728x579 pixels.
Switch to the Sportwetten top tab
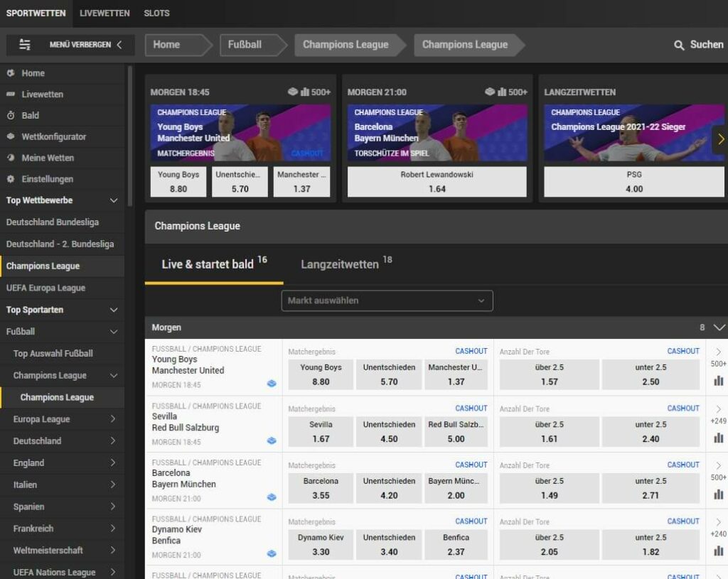(x=36, y=13)
